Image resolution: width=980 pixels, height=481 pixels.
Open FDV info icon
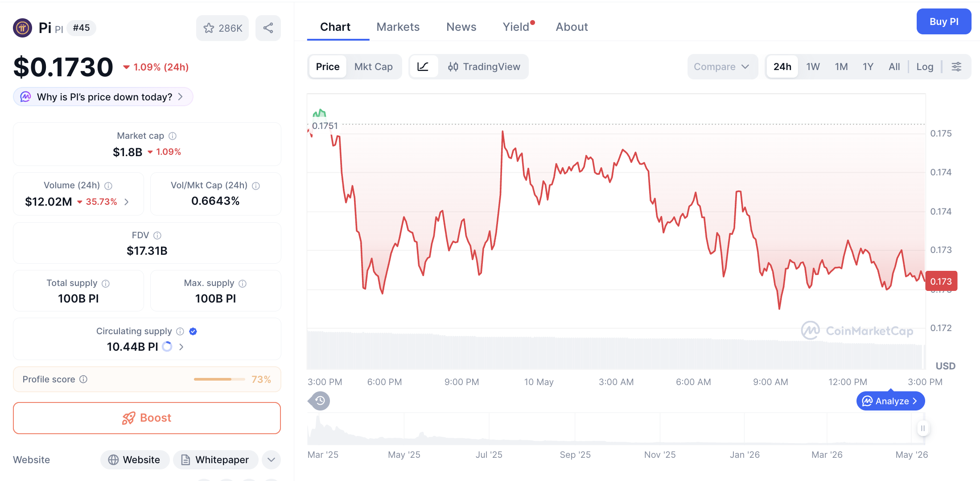(157, 235)
